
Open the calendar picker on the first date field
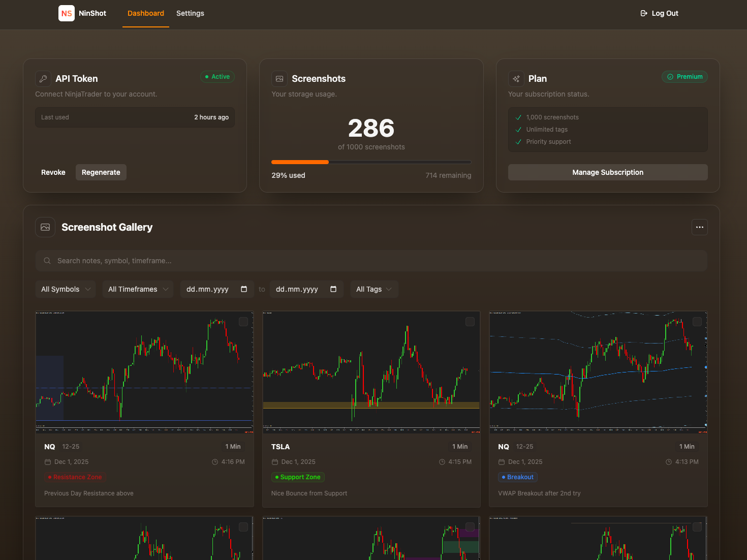245,289
